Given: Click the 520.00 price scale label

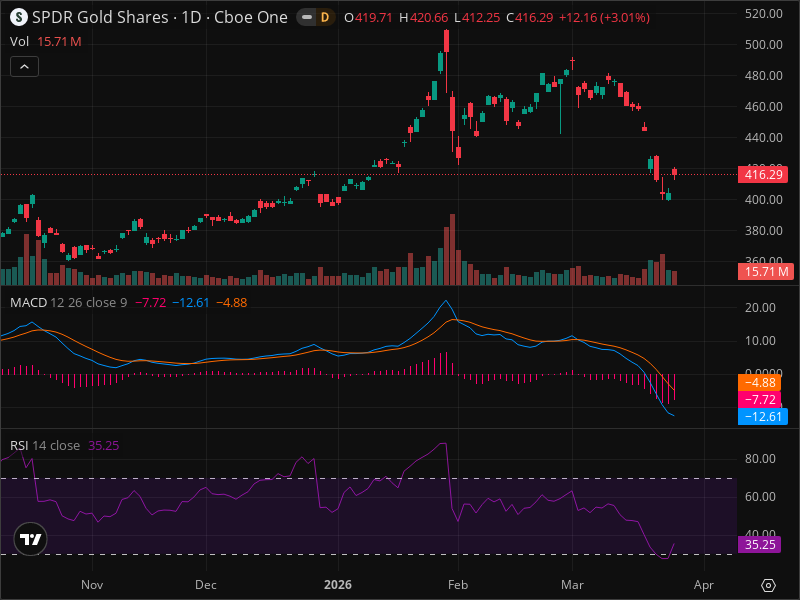Looking at the screenshot, I should 763,14.
